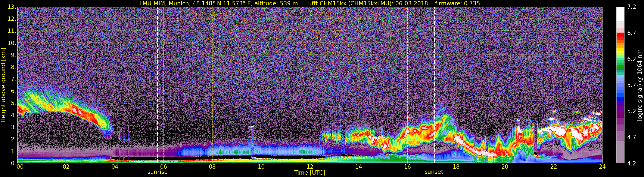This screenshot has width=644, height=177.
Task: Click the time axis tick label 22
Action: point(554,167)
